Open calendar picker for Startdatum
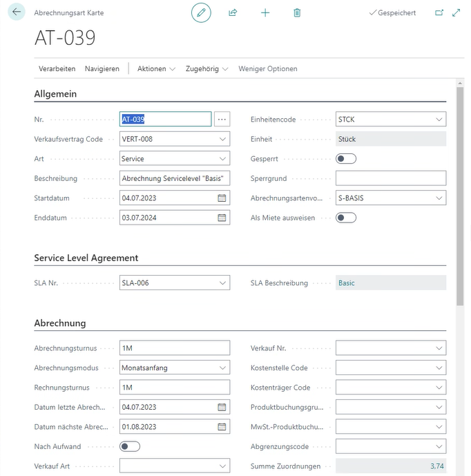Viewport: 471px width, 476px height. 222,198
